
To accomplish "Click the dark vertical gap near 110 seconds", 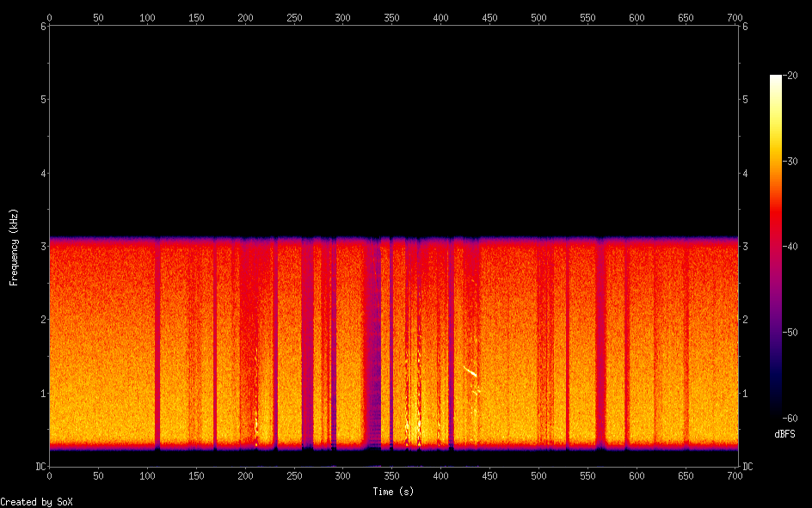I will tap(157, 344).
